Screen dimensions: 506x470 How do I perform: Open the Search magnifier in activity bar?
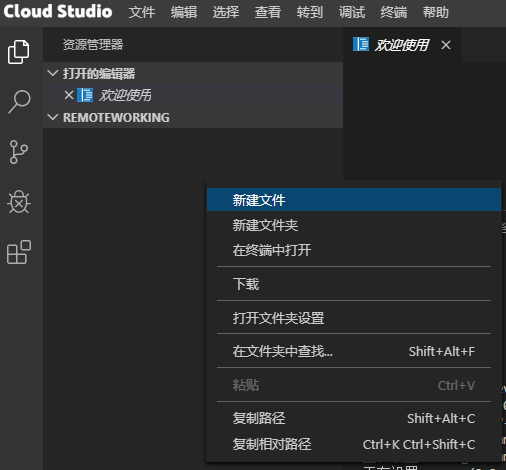[19, 102]
